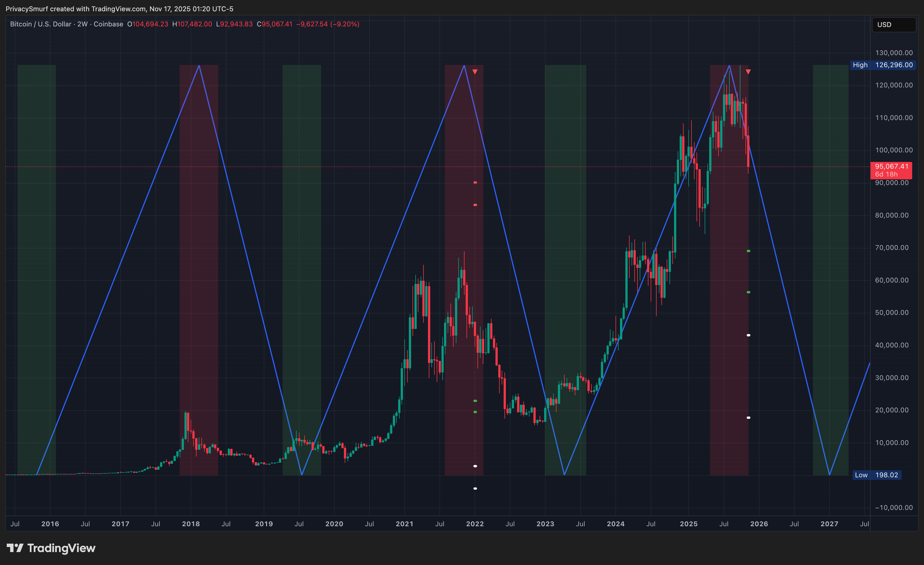
Task: Click the lowest white dot in 2025 zone
Action: (x=749, y=418)
